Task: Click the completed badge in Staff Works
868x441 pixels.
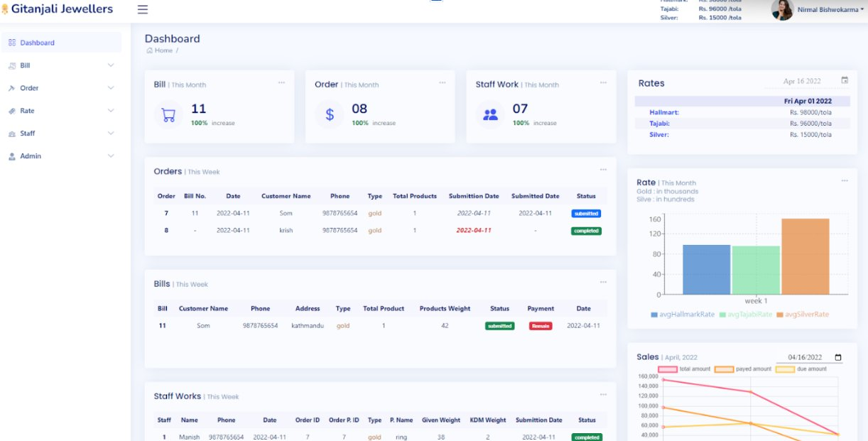Action: [x=587, y=437]
